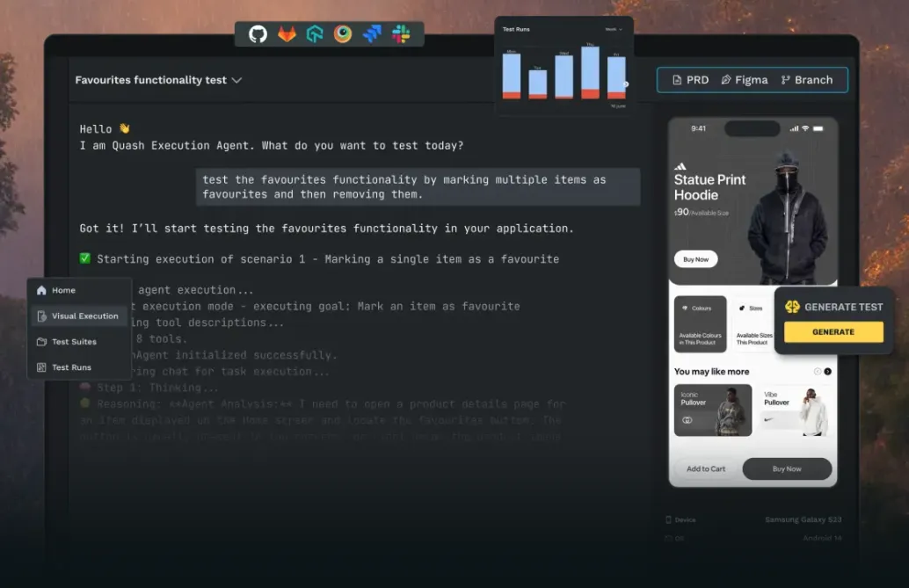
Task: Open Test Runs from the side menu
Action: pyautogui.click(x=71, y=367)
